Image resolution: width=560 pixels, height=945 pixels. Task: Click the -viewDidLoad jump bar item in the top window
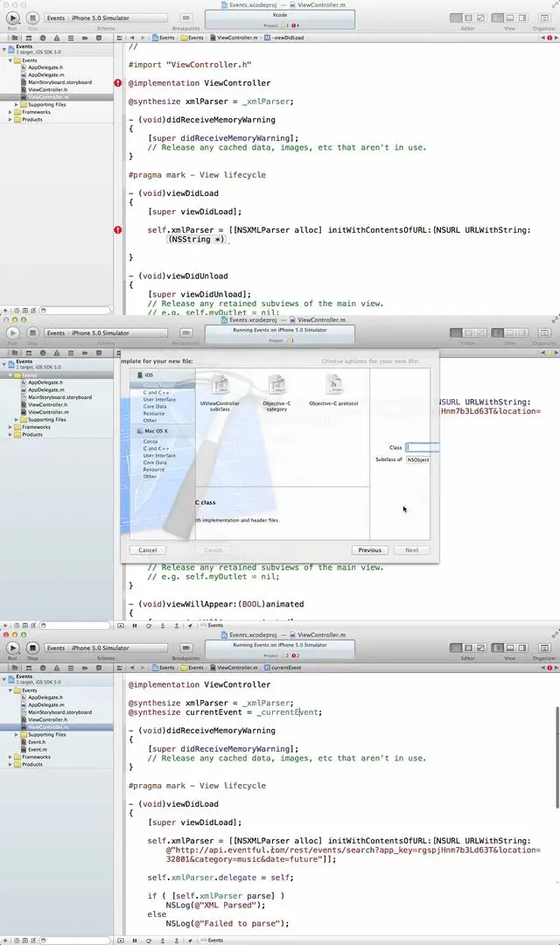(284, 38)
